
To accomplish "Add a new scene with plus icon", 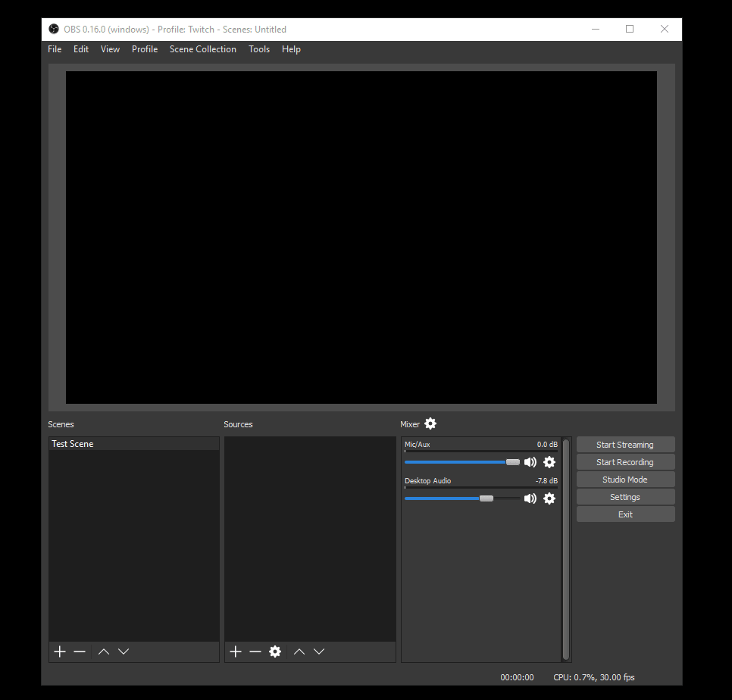I will 60,652.
